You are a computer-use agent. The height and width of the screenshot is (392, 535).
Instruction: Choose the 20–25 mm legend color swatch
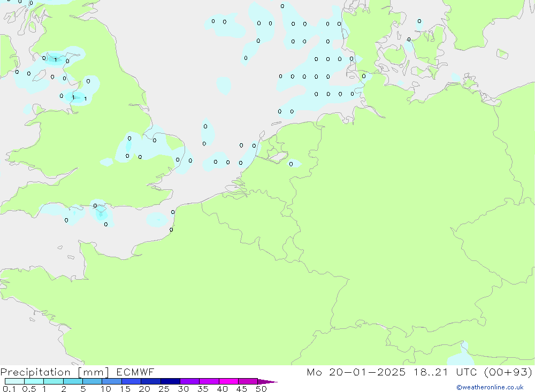(x=151, y=381)
